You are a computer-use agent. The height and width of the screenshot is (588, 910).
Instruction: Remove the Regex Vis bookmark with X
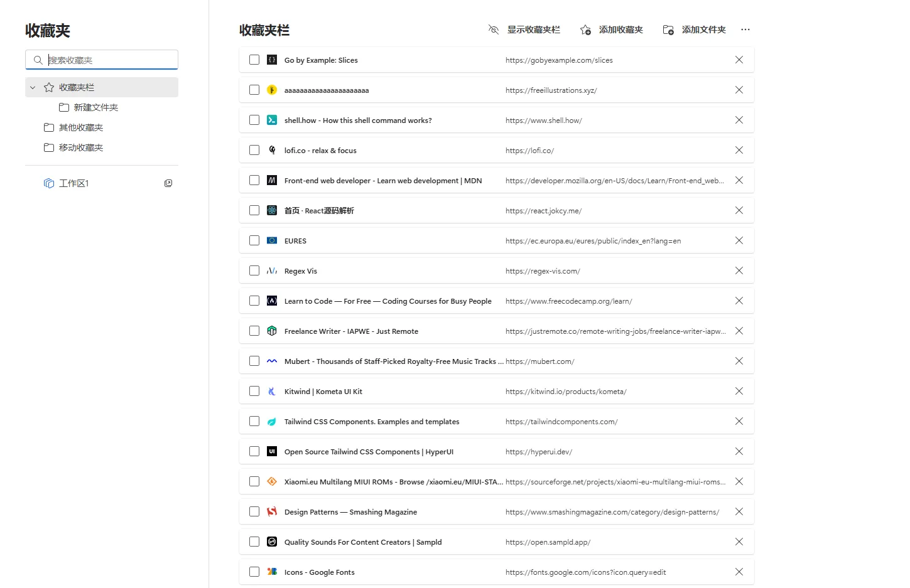(739, 270)
